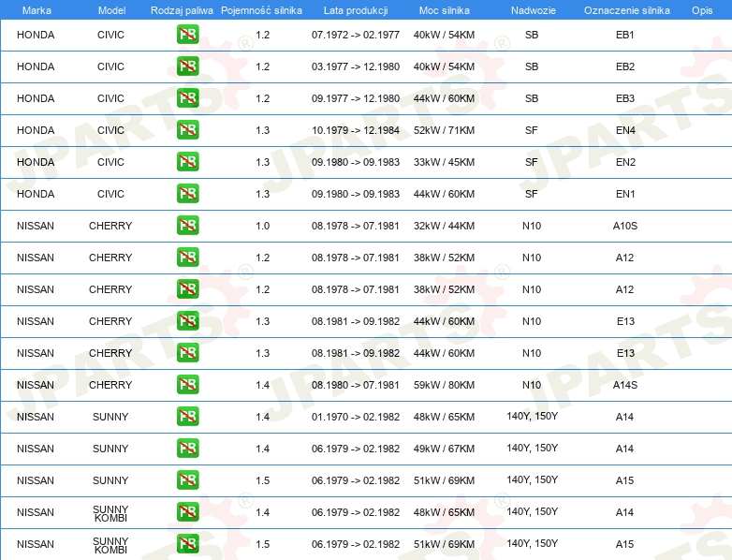
Task: Select the engine code A10S cell
Action: click(x=624, y=226)
